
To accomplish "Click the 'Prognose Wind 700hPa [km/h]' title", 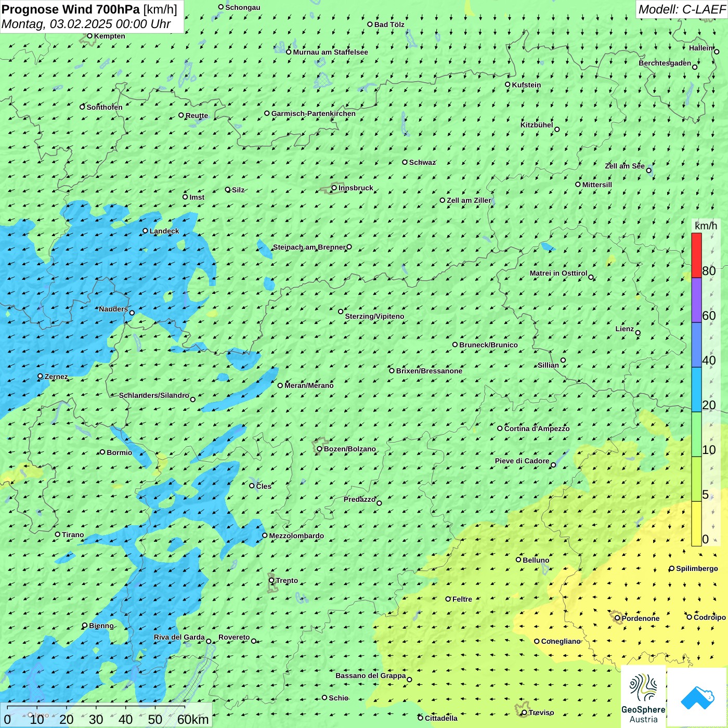I will click(89, 9).
